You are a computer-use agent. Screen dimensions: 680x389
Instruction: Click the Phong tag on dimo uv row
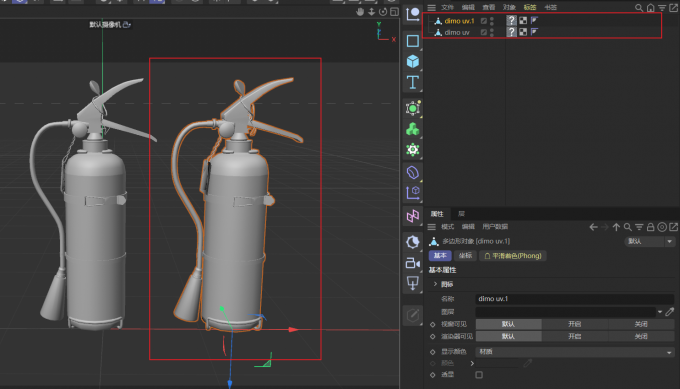coord(534,32)
